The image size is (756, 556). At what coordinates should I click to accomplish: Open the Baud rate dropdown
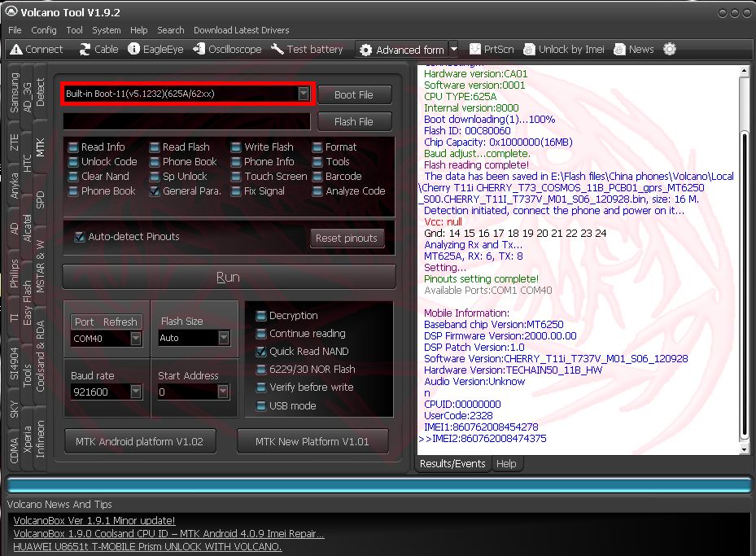136,392
